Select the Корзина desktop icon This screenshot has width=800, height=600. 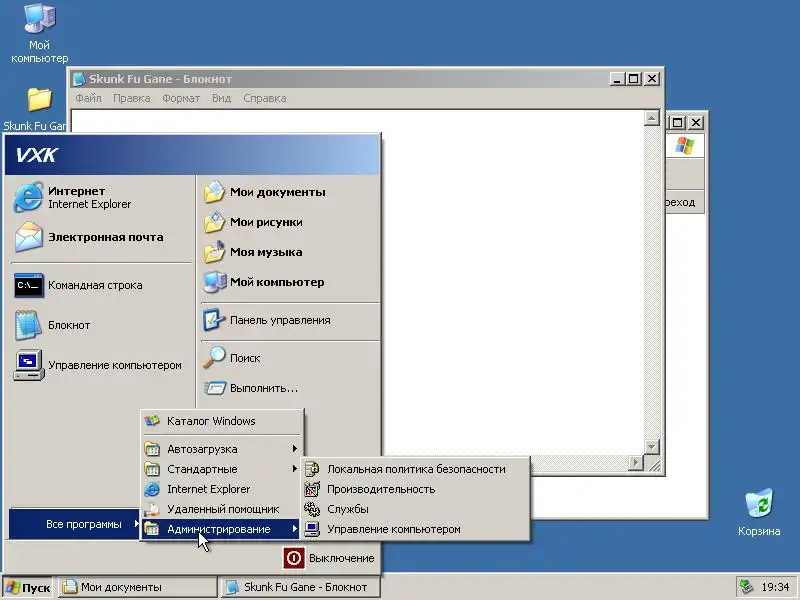[759, 512]
